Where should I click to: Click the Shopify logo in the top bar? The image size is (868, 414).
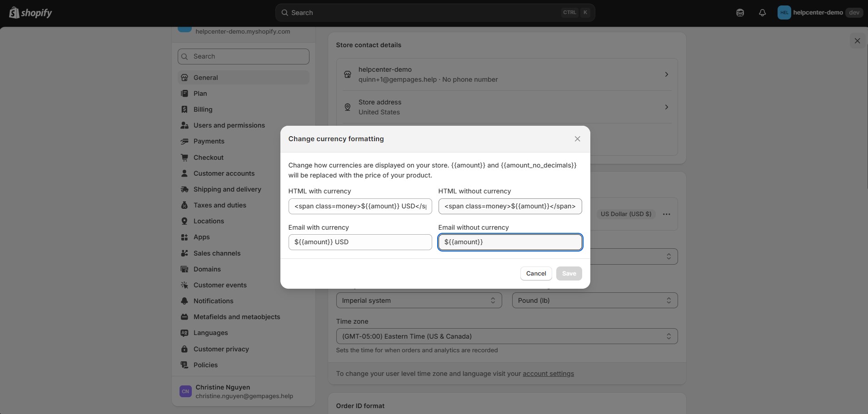click(x=30, y=12)
